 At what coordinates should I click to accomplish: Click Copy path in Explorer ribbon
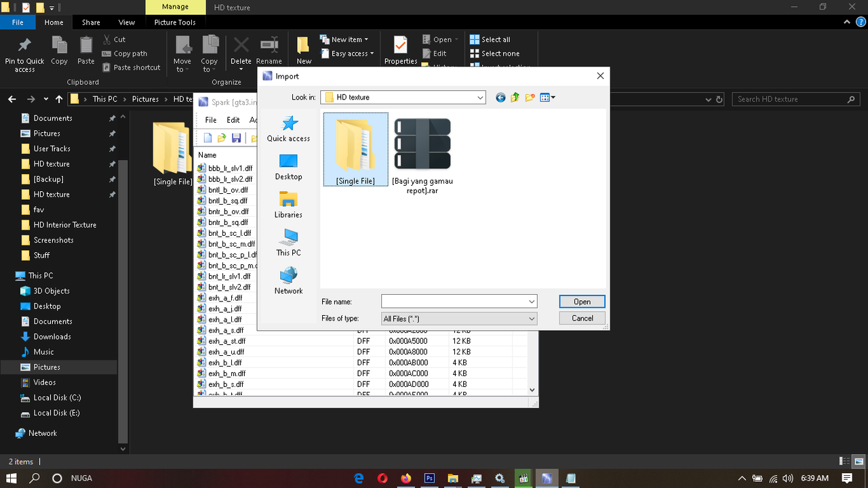click(125, 54)
